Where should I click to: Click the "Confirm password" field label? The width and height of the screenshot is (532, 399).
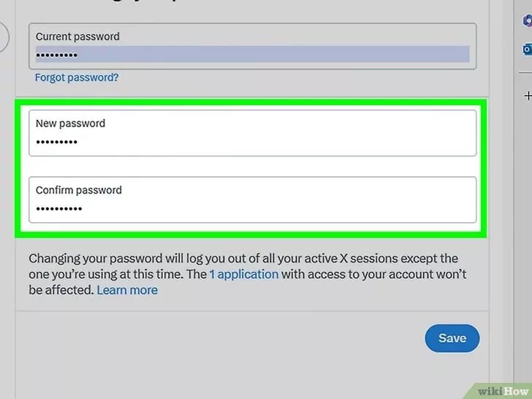click(x=79, y=190)
